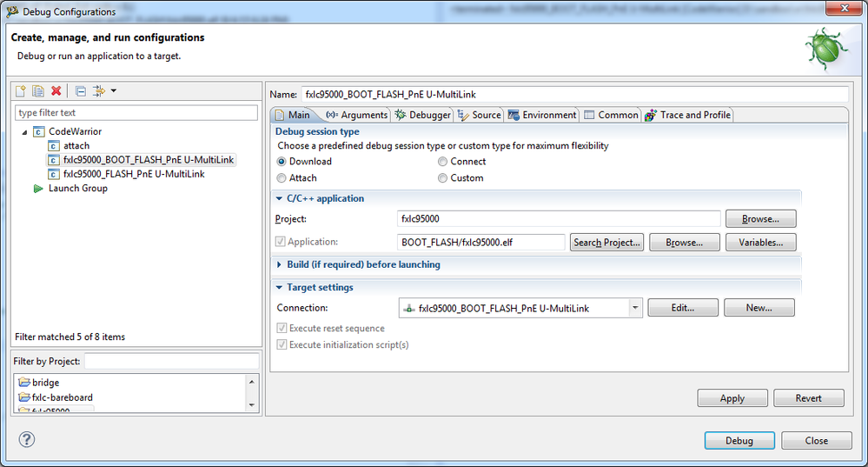This screenshot has width=868, height=467.
Task: Click the Close button
Action: pyautogui.click(x=817, y=440)
